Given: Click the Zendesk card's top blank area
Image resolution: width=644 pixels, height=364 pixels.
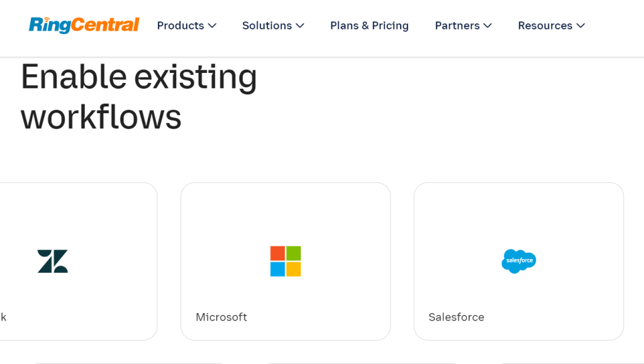Looking at the screenshot, I should click(x=75, y=207).
